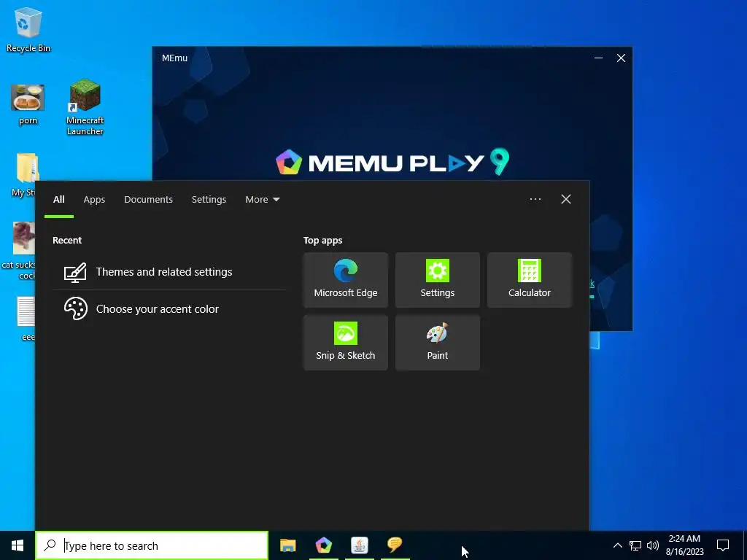Image resolution: width=747 pixels, height=560 pixels.
Task: Minimize the MEmu window
Action: 598,58
